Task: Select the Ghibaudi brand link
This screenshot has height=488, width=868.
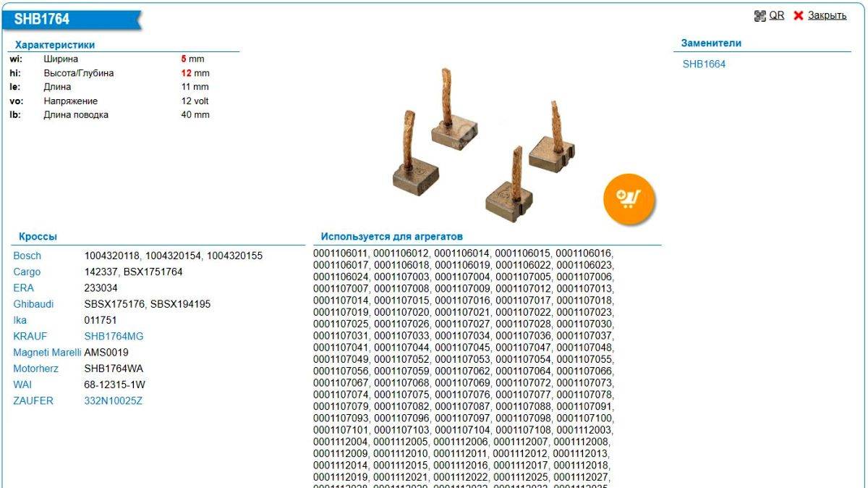Action: pos(33,304)
